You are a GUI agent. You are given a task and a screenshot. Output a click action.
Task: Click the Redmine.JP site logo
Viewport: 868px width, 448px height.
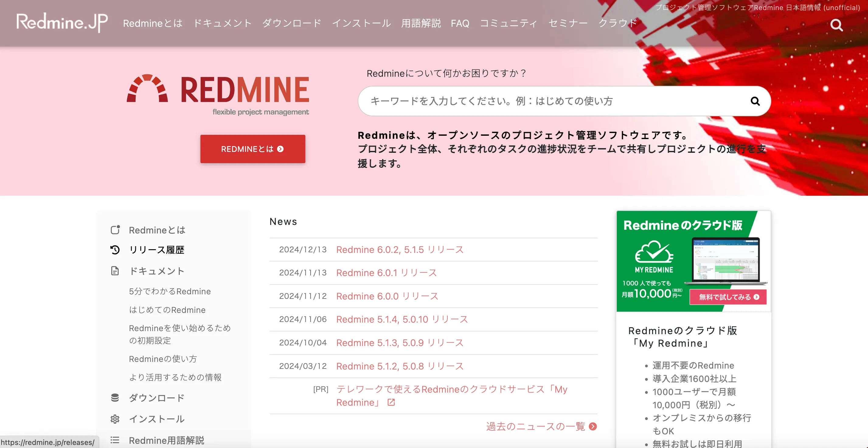(x=62, y=23)
